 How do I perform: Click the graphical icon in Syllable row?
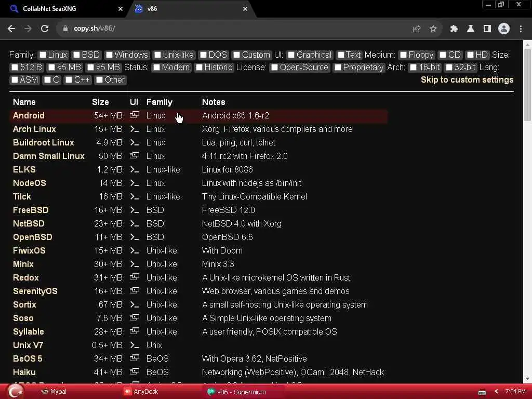click(x=135, y=331)
